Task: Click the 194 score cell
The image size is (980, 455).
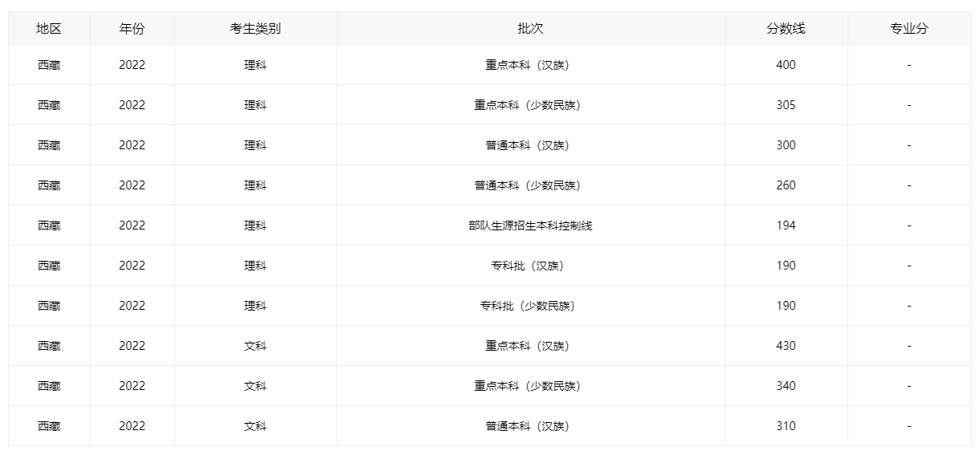Action: [786, 225]
